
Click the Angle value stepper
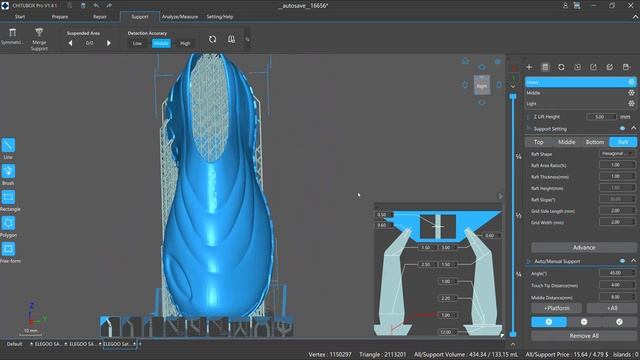tap(633, 273)
